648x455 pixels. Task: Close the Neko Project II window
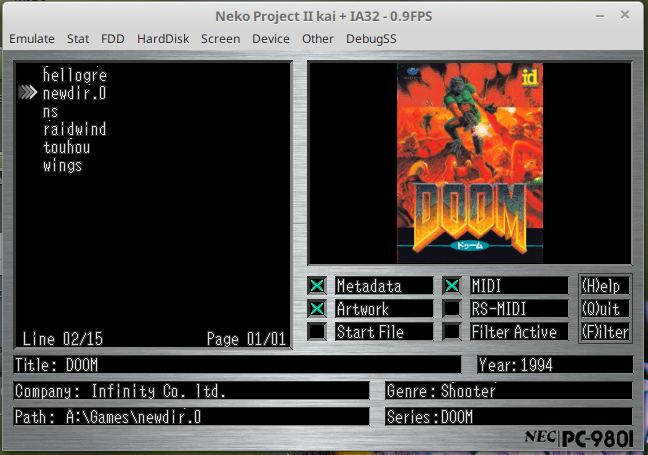coord(625,15)
